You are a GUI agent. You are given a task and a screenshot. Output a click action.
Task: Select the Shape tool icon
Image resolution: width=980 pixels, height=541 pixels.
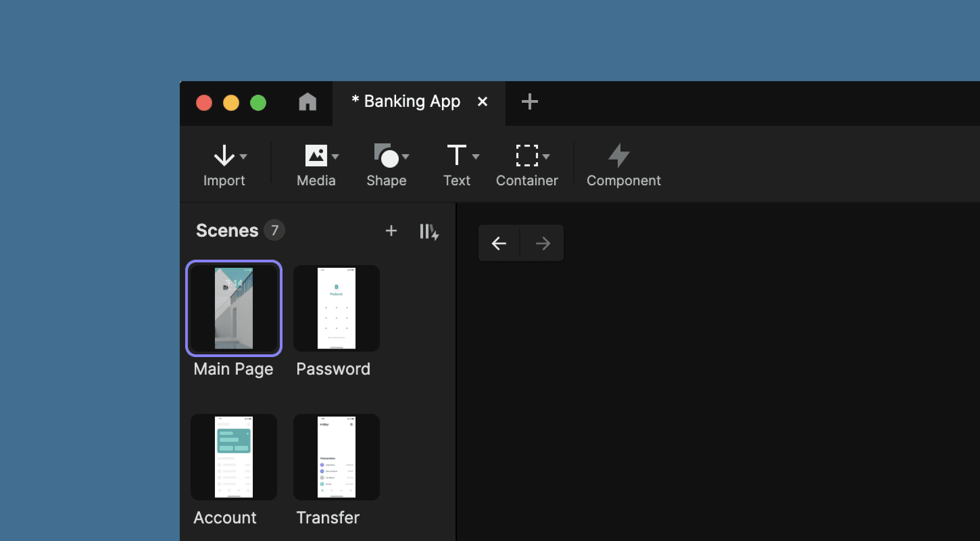coord(386,156)
